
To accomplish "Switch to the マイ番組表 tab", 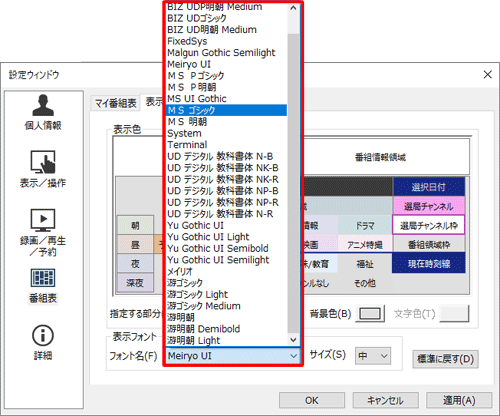I will [115, 103].
